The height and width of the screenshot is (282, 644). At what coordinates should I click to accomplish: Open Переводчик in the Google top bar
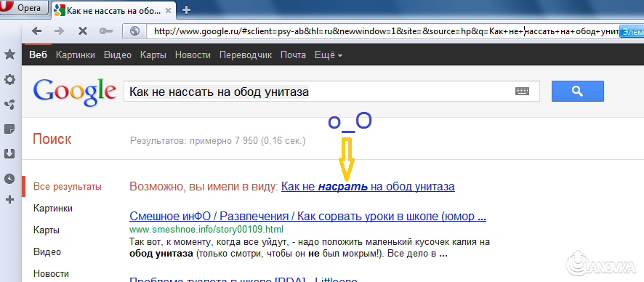(246, 55)
